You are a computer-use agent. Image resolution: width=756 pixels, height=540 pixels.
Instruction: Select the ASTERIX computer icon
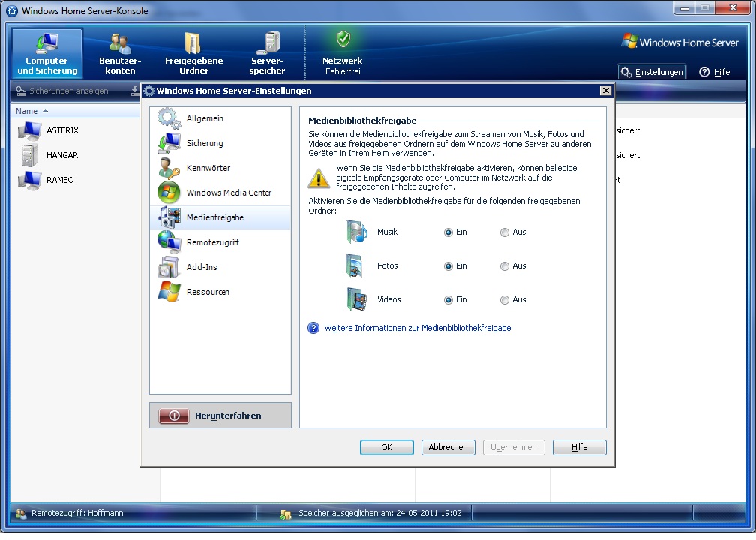coord(29,130)
